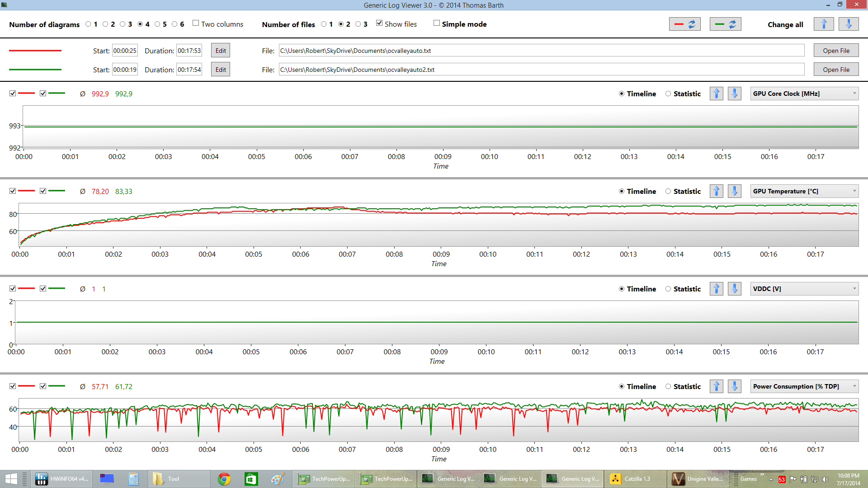Viewport: 868px width, 488px height.
Task: Select 1 diagram radio button
Action: (88, 24)
